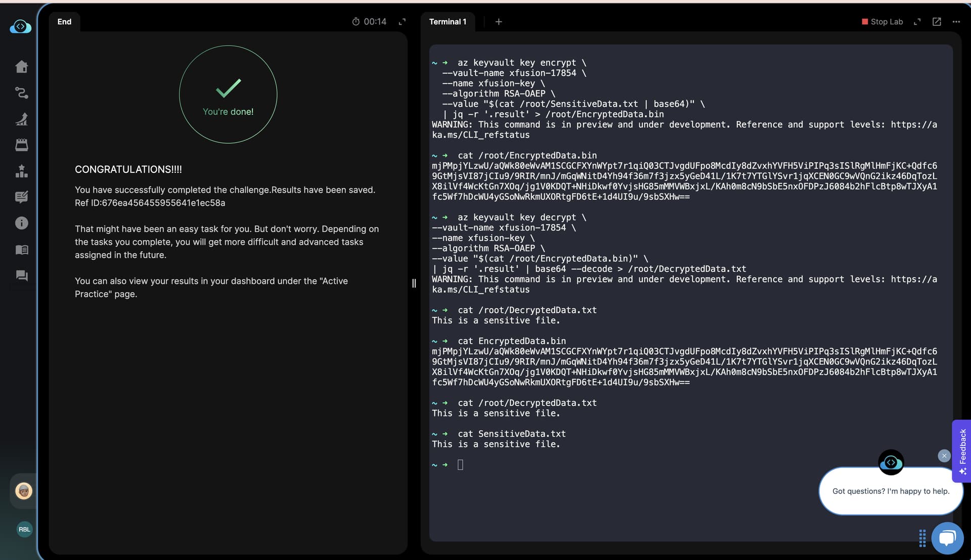Expand the three-dots more options menu
The height and width of the screenshot is (560, 971).
[956, 22]
